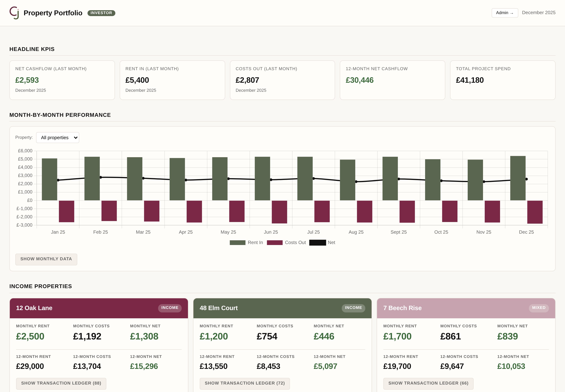The height and width of the screenshot is (392, 565).
Task: Show transaction ledger for 48 Elm Court
Action: pyautogui.click(x=245, y=383)
